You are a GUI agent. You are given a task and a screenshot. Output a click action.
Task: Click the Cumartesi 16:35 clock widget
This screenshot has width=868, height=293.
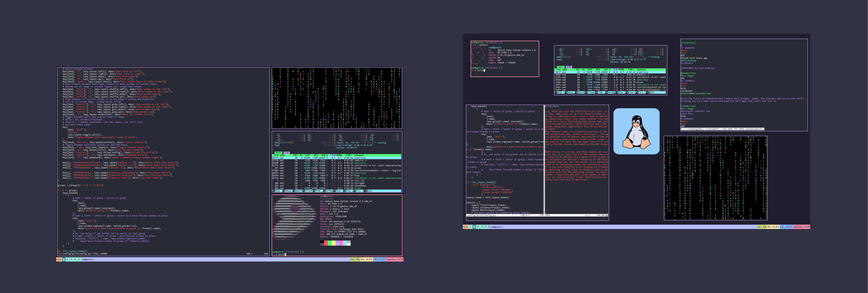pos(395,259)
